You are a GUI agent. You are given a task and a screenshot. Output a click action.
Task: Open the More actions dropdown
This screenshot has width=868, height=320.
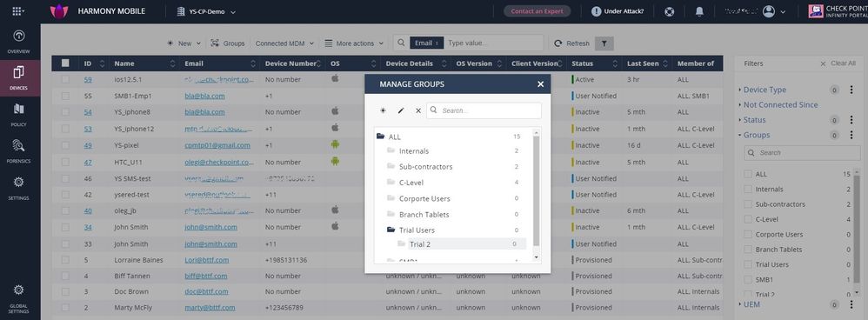coord(355,43)
